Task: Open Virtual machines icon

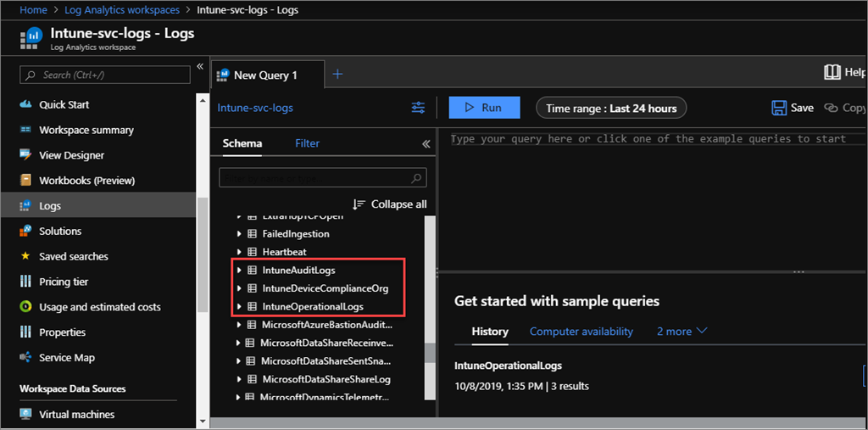Action: pyautogui.click(x=25, y=415)
